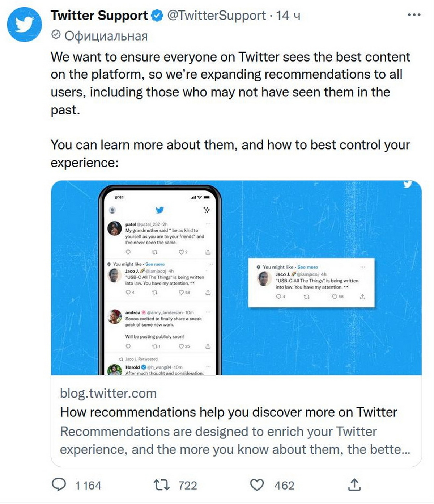Like the tweet with the heart icon
The height and width of the screenshot is (504, 434).
click(257, 485)
